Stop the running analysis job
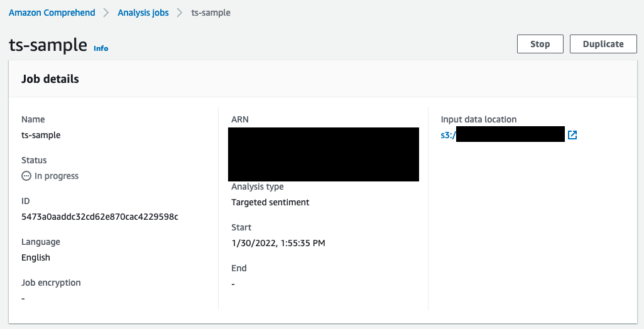644x329 pixels. (540, 44)
